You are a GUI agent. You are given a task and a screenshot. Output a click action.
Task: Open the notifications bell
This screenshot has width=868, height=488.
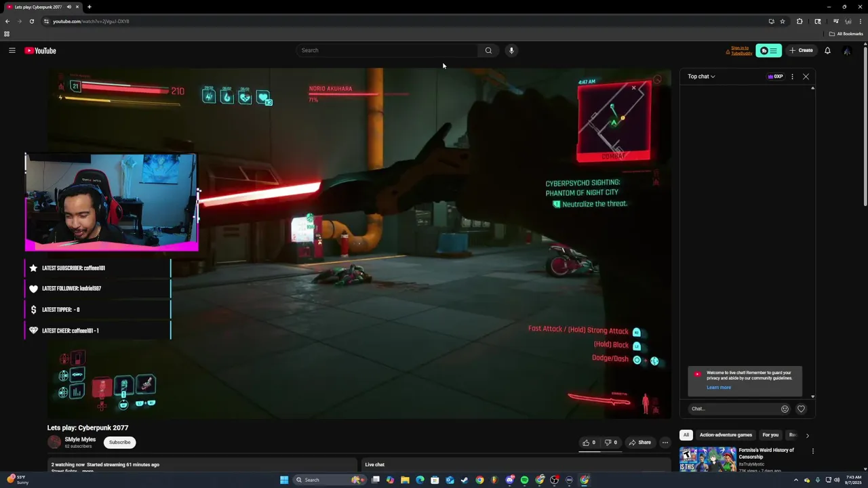point(827,50)
